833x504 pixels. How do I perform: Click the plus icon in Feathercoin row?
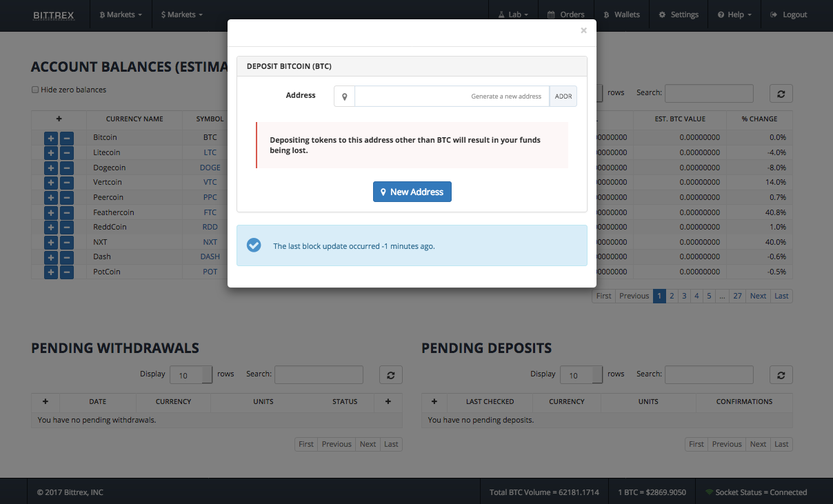(51, 212)
